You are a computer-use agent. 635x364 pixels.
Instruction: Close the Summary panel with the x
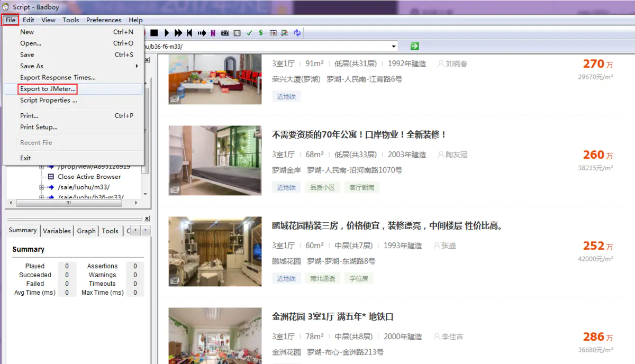tap(147, 219)
